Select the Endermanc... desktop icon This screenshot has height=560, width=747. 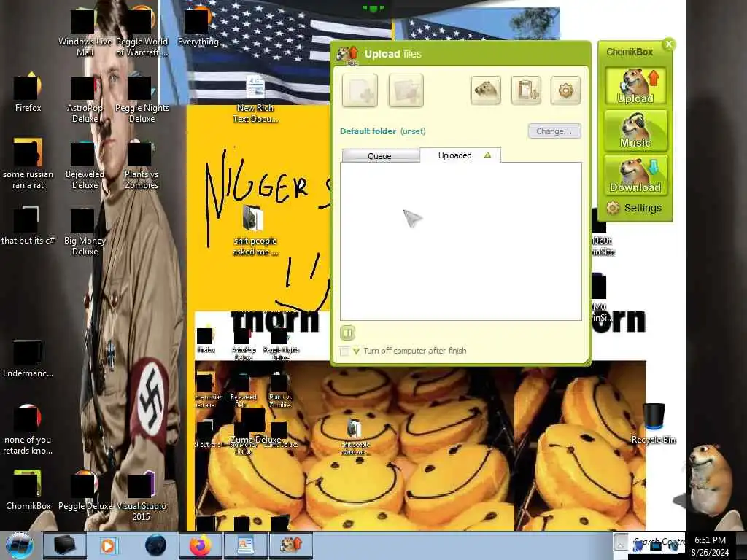(x=28, y=359)
